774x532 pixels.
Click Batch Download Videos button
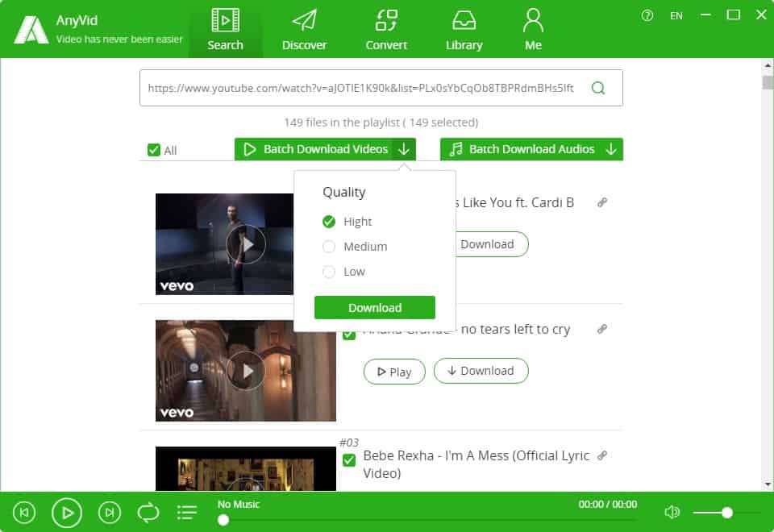[x=314, y=149]
